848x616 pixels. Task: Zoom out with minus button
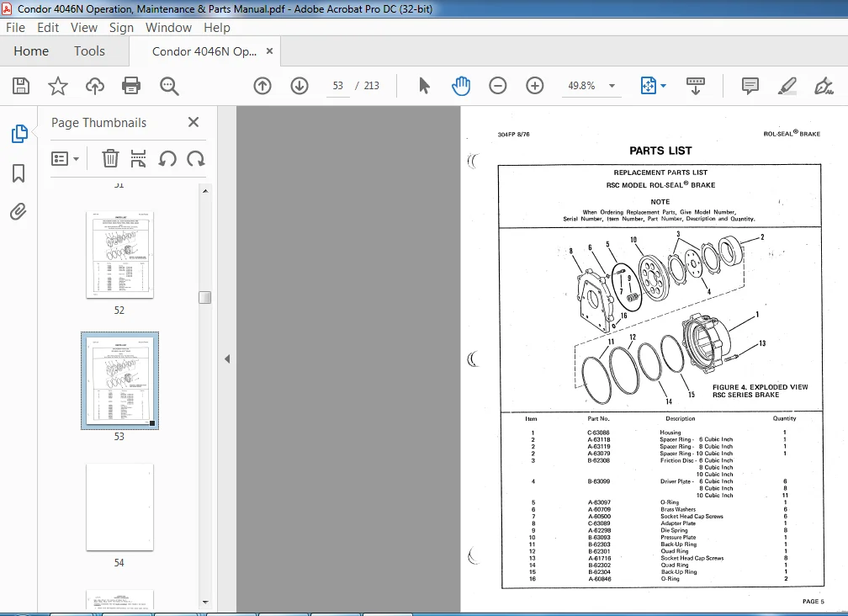click(497, 86)
